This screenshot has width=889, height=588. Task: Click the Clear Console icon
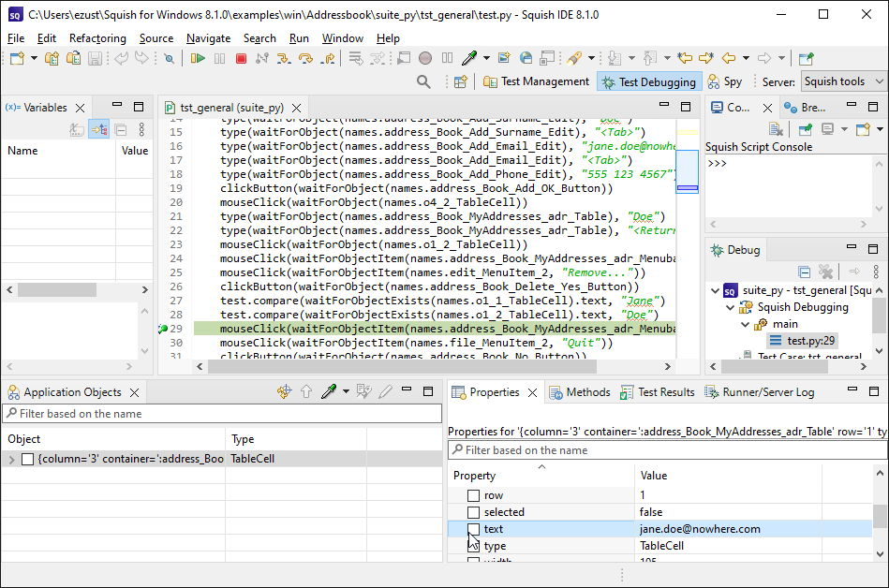[x=776, y=129]
